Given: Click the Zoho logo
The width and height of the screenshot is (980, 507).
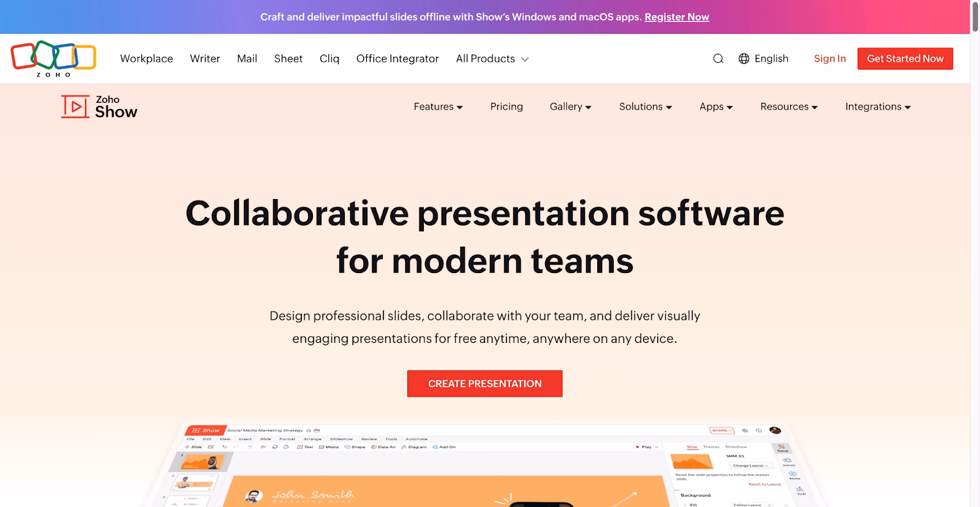Looking at the screenshot, I should coord(53,59).
